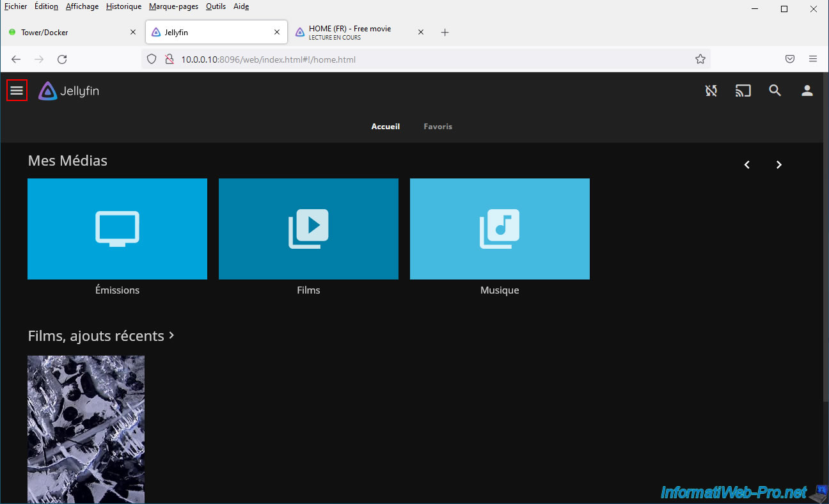The height and width of the screenshot is (504, 829).
Task: Open the Jellyfin search magnifier icon
Action: [775, 91]
